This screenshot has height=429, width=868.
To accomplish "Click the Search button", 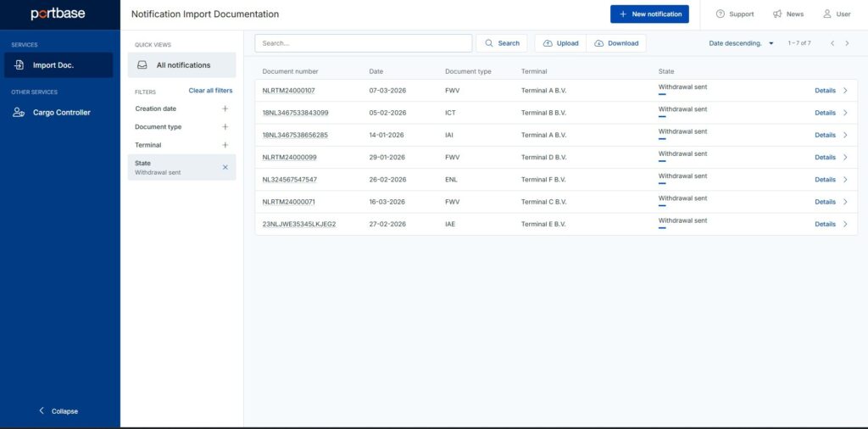I will click(502, 43).
